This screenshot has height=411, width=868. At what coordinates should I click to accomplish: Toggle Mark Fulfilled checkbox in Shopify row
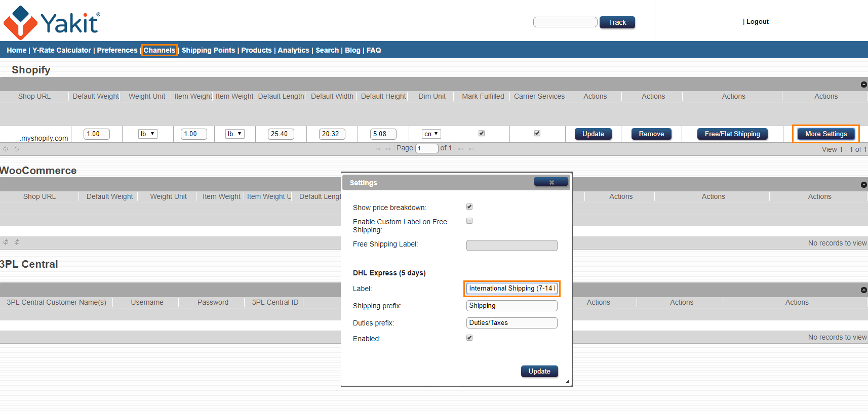point(482,134)
